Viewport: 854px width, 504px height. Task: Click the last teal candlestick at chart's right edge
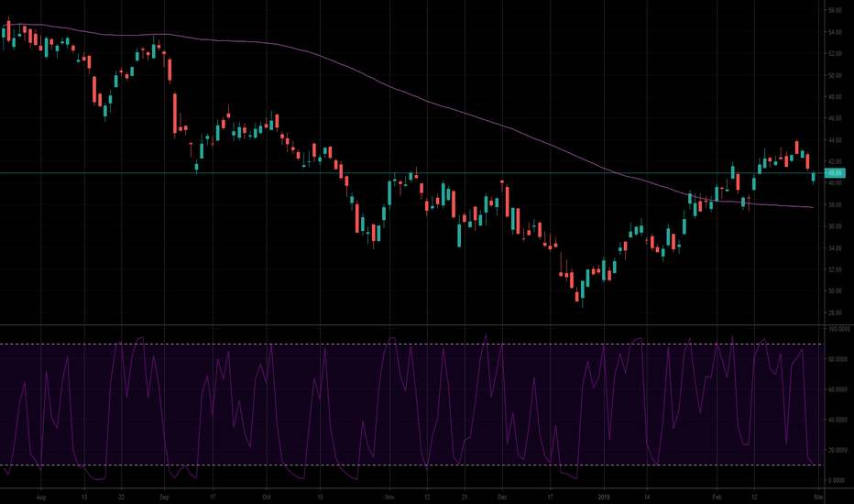pyautogui.click(x=813, y=177)
